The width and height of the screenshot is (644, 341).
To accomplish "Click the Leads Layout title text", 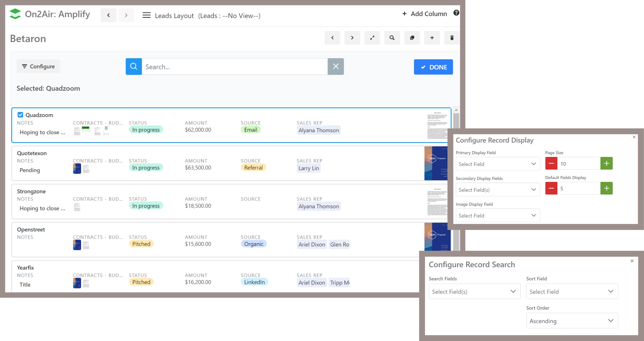I will [174, 16].
